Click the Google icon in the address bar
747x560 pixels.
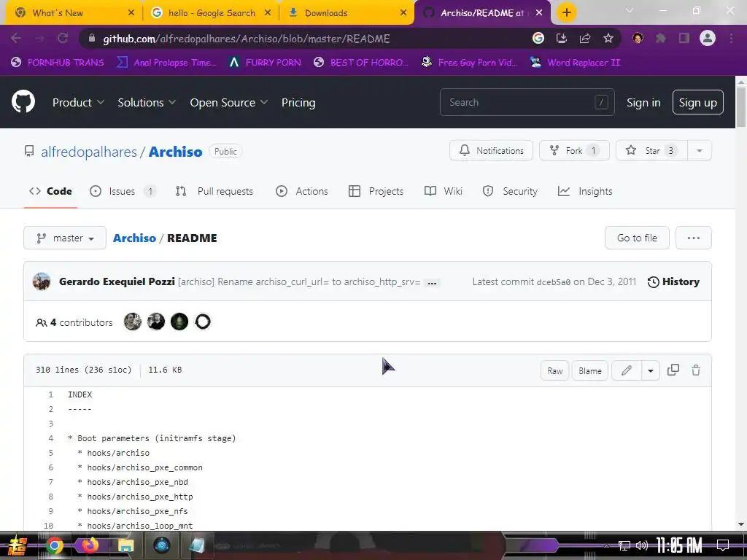[538, 38]
